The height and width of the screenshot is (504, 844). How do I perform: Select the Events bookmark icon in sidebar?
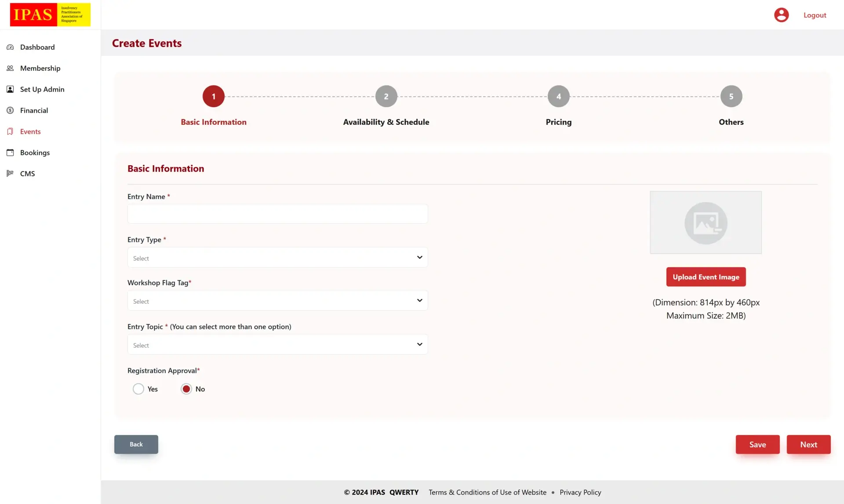[x=10, y=131]
